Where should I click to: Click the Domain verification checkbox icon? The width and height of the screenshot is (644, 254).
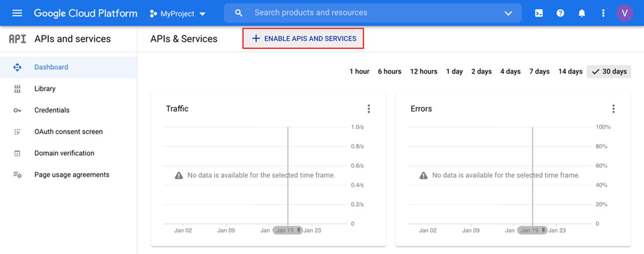17,153
